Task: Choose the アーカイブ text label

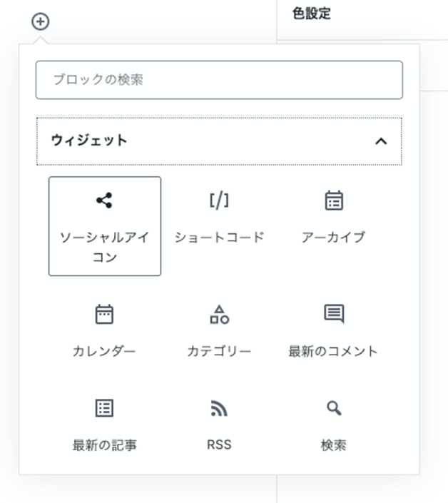Action: [333, 238]
